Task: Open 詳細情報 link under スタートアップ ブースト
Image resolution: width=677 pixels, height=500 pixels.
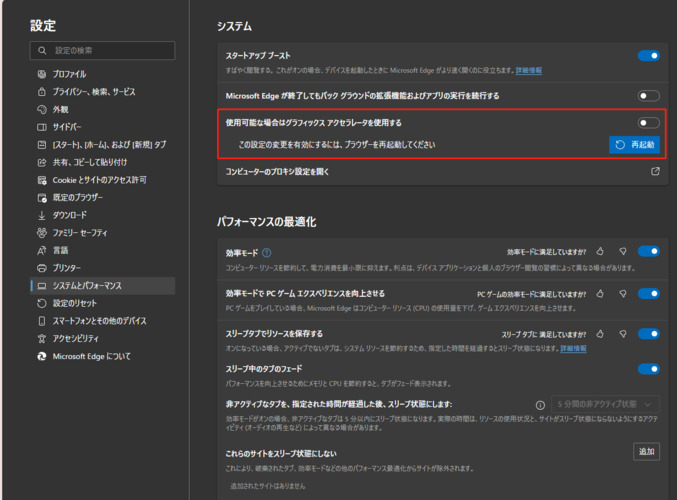Action: point(528,70)
